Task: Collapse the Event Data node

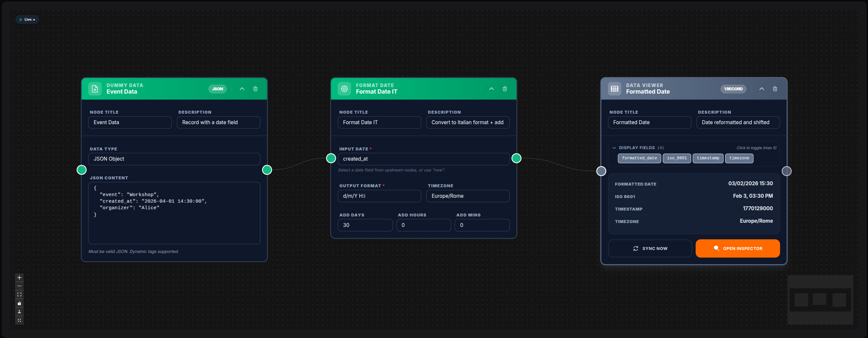Action: (242, 89)
